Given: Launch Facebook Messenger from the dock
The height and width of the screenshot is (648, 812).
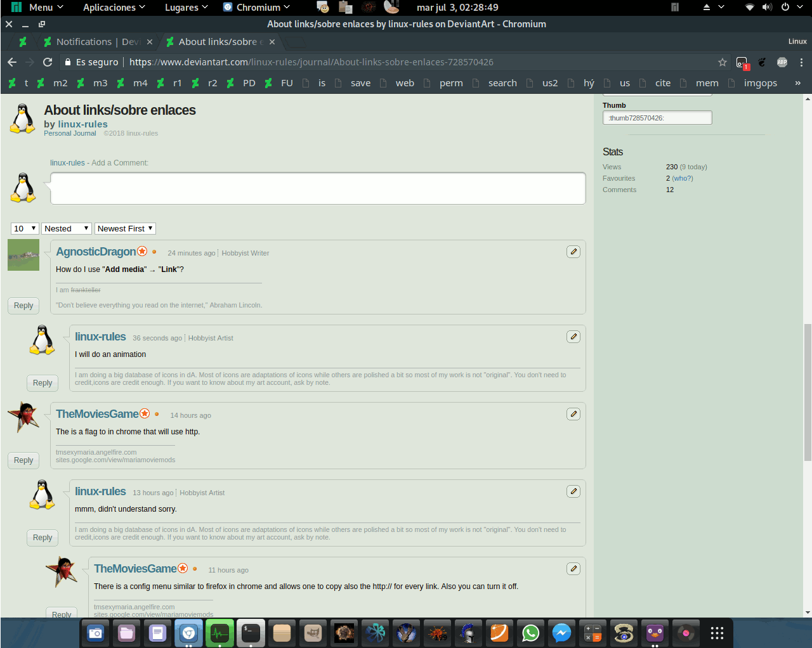Looking at the screenshot, I should click(562, 633).
